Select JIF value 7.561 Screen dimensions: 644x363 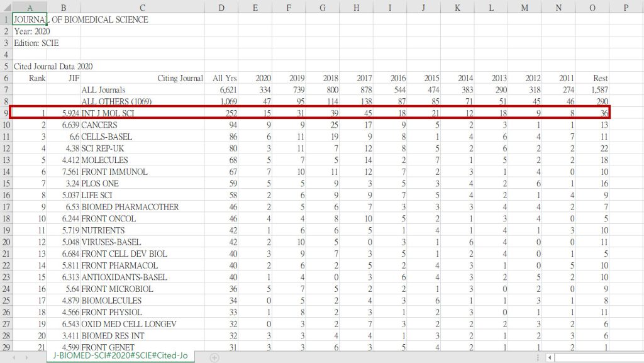64,172
